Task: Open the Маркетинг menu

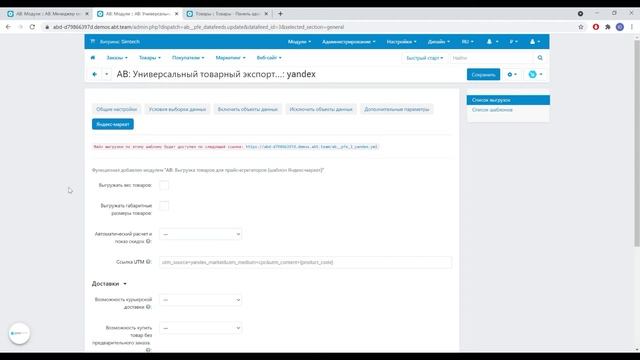Action: (x=231, y=58)
